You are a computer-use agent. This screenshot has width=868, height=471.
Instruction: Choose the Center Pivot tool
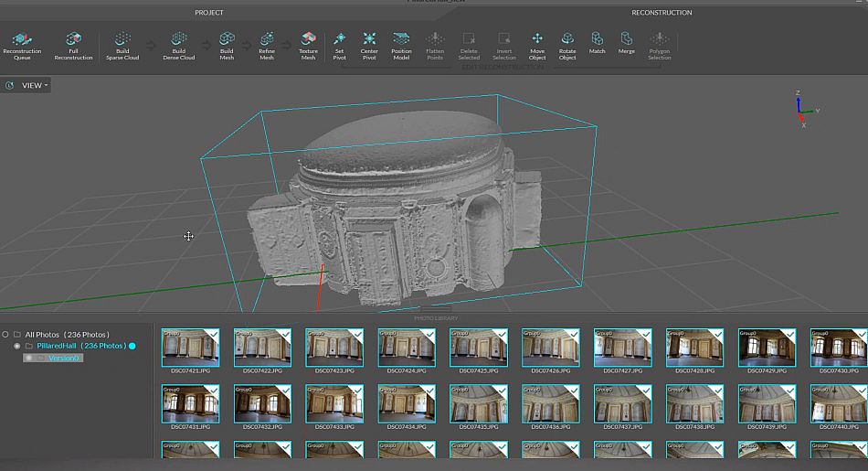pos(369,45)
